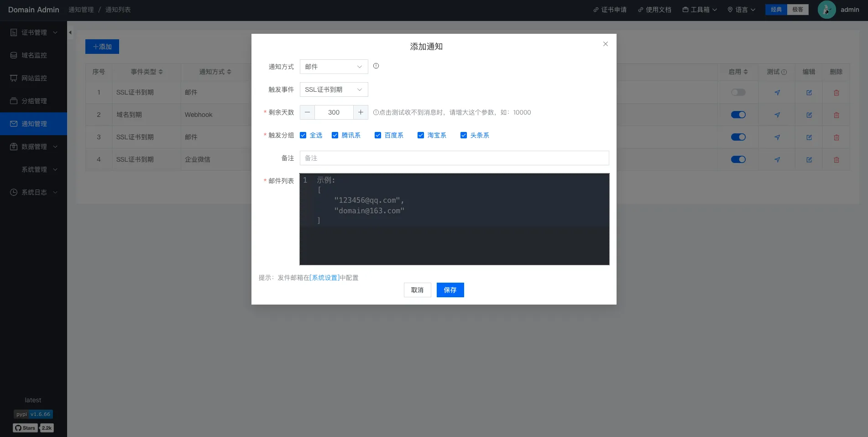
Task: Click the test send icon in row 3
Action: click(777, 137)
